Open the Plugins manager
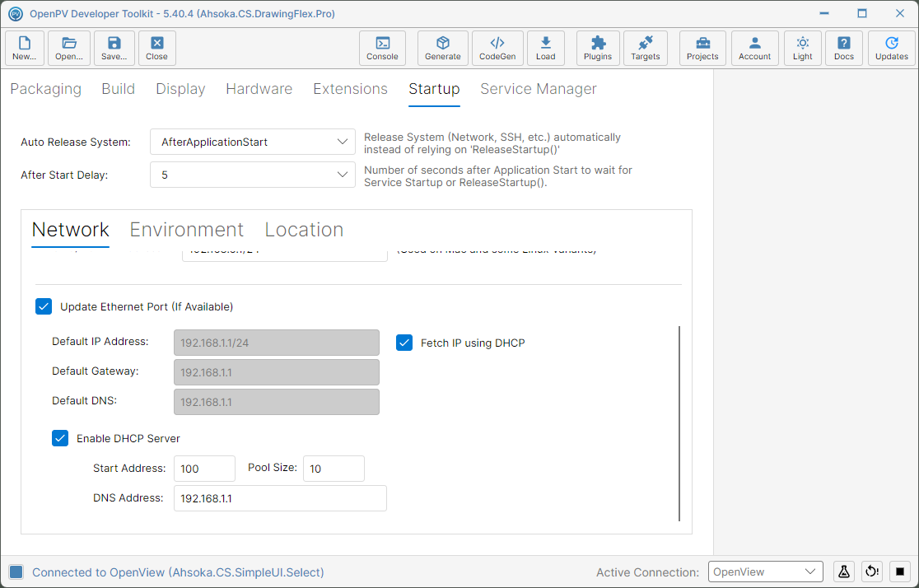Screen dimensions: 919x588 [598, 48]
